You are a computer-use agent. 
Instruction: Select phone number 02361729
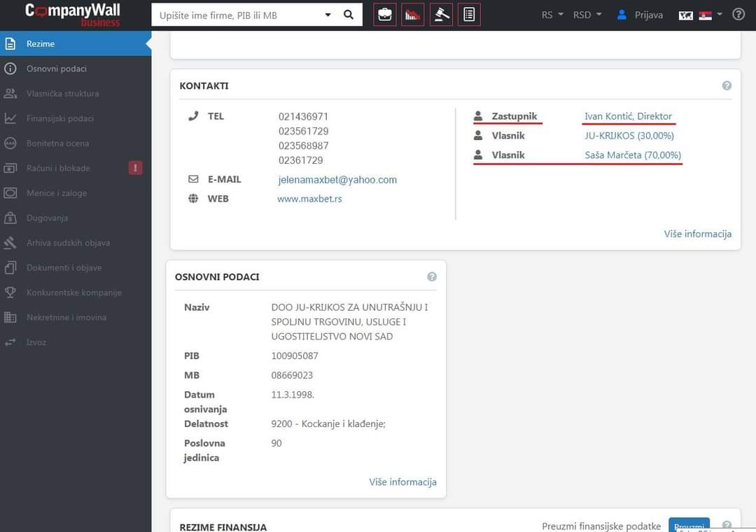(x=300, y=160)
